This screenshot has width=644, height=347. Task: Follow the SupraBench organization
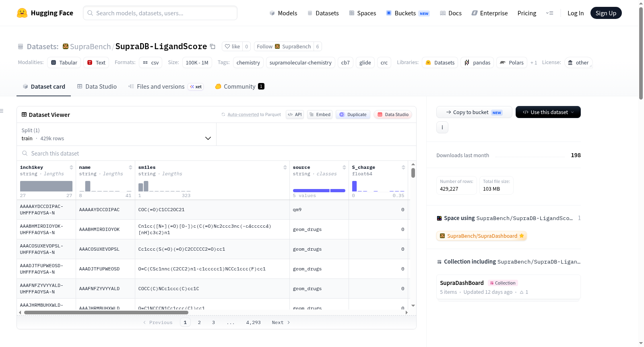[x=284, y=46]
